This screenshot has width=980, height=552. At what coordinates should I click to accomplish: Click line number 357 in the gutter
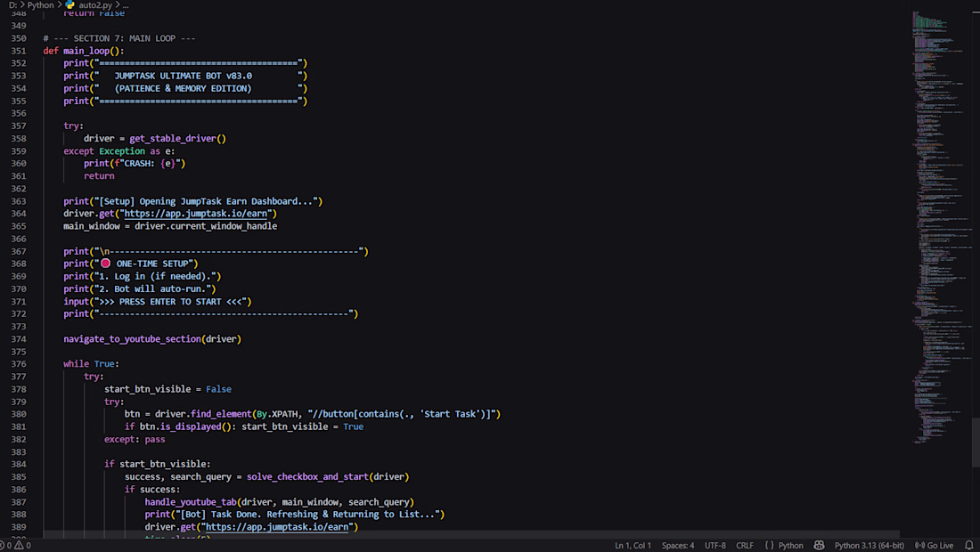tap(18, 126)
